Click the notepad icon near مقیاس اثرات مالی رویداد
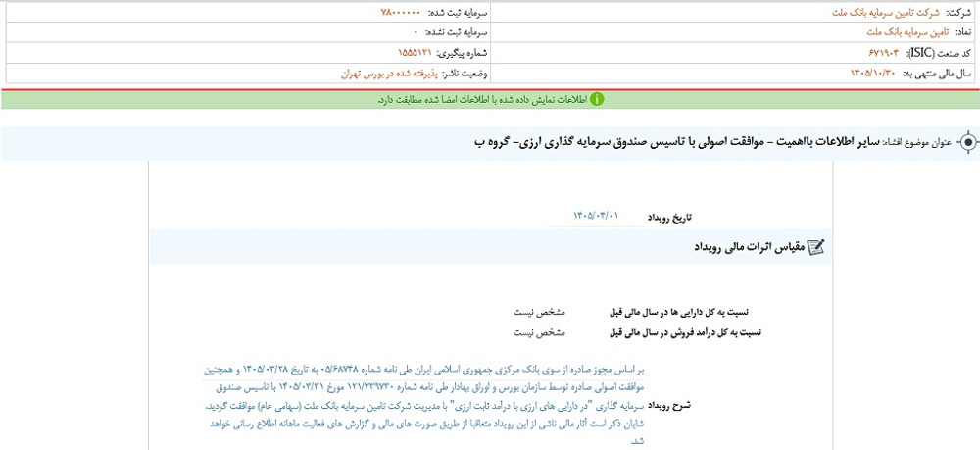Viewport: 980px width, 450px height. tap(816, 247)
